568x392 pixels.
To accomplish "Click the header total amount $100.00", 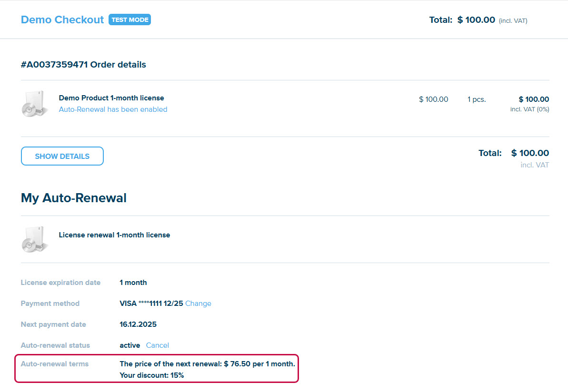I will [476, 20].
